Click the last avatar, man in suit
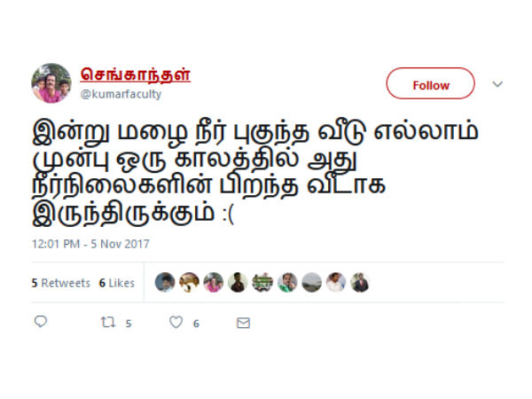The width and height of the screenshot is (532, 399). pyautogui.click(x=360, y=282)
